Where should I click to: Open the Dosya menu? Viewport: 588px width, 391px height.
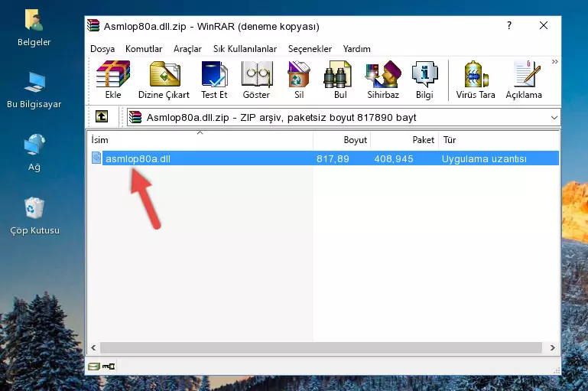point(102,49)
